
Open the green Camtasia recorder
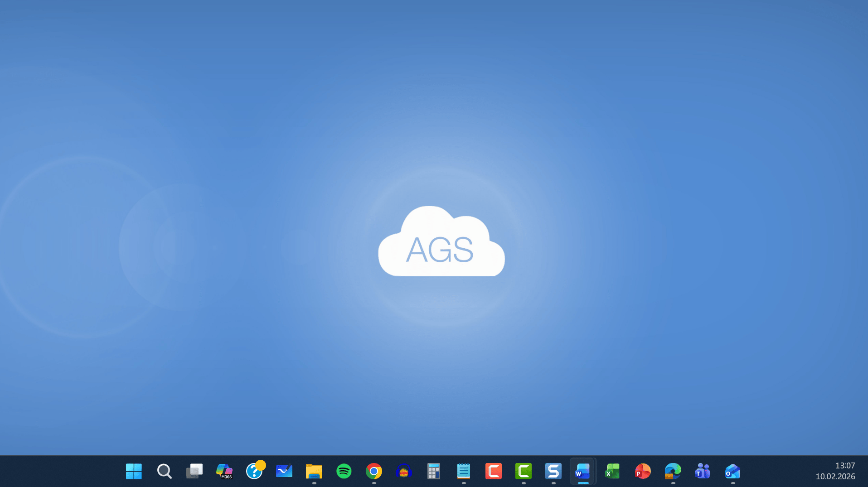(523, 471)
